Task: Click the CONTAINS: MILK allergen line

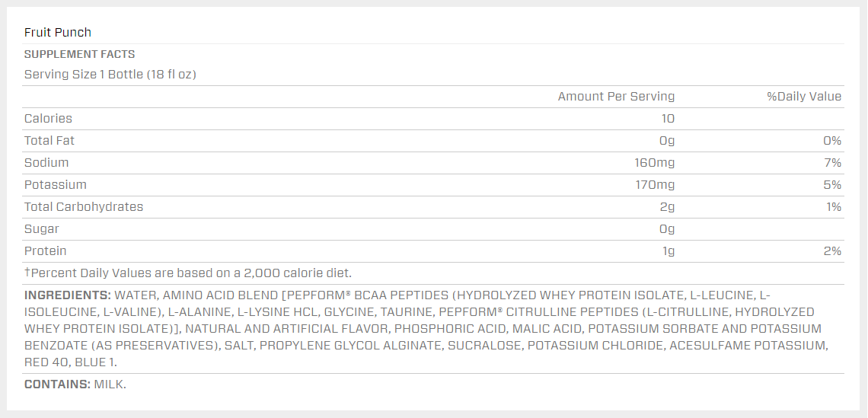Action: pos(75,384)
